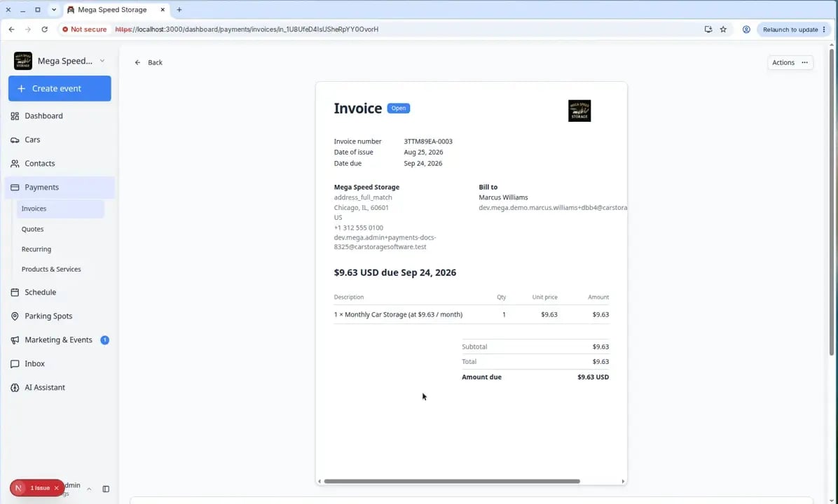Open Quotes under Payments

point(33,229)
